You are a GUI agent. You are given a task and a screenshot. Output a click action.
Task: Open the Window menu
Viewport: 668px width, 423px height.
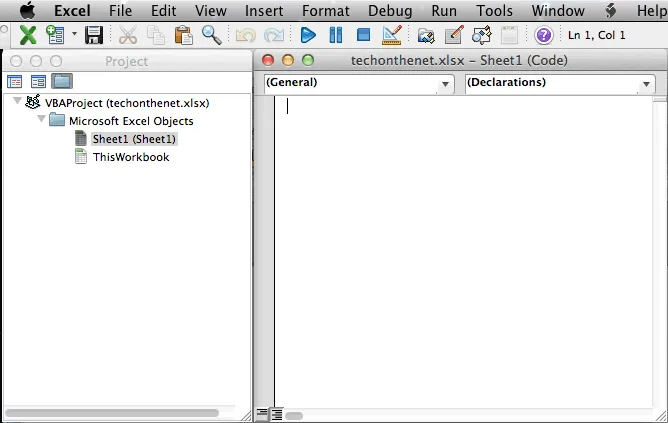[x=558, y=11]
